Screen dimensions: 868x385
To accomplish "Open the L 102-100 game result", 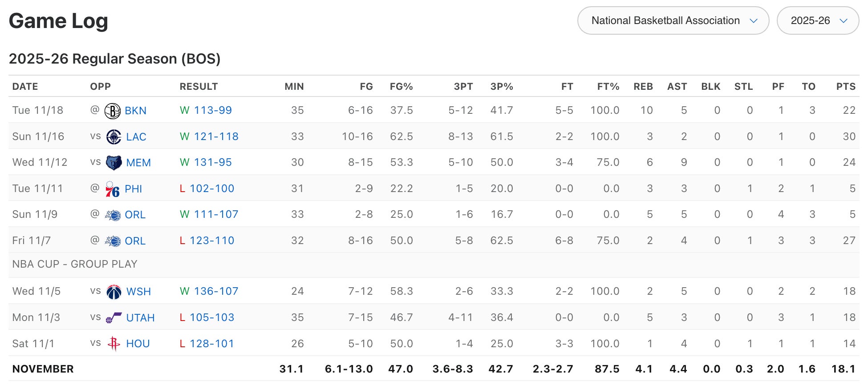I will pos(211,188).
